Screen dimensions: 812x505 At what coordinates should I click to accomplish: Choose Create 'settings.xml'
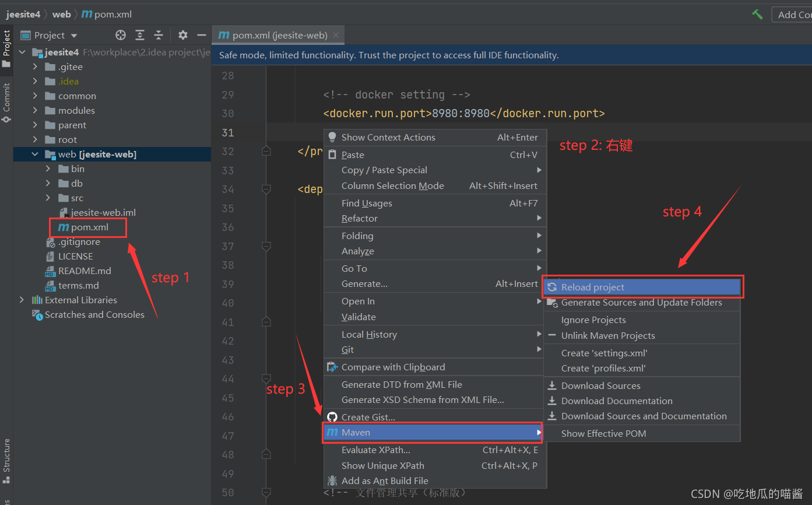click(642, 353)
